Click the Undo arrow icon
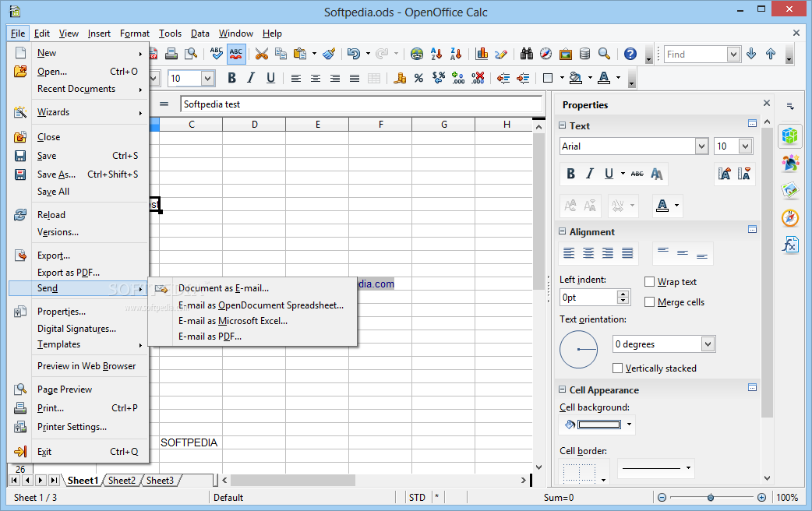 pyautogui.click(x=354, y=53)
